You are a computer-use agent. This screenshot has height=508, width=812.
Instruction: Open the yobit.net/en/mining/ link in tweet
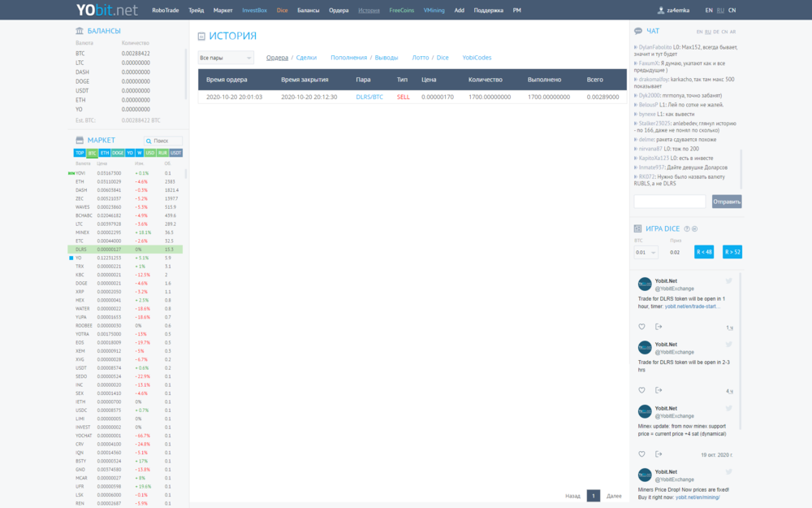click(x=698, y=497)
